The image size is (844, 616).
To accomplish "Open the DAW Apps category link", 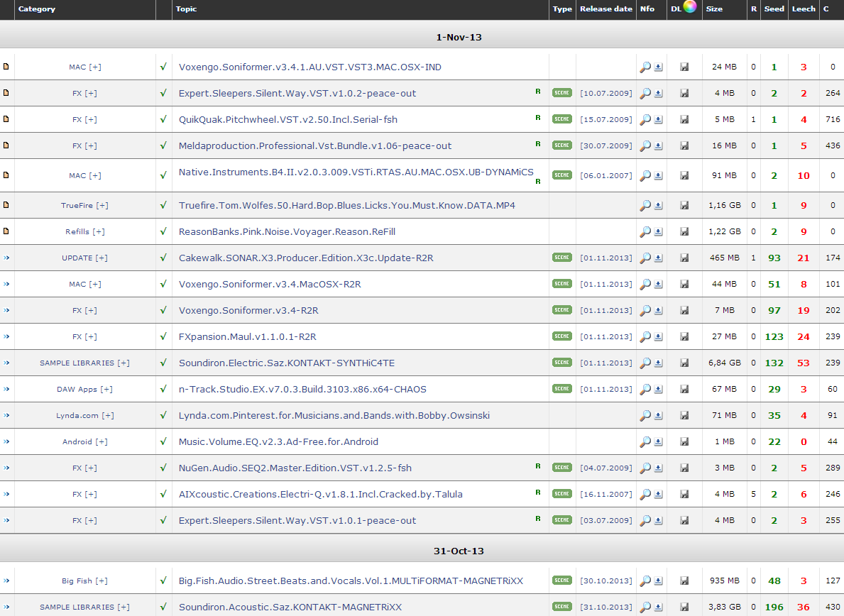I will [x=77, y=390].
